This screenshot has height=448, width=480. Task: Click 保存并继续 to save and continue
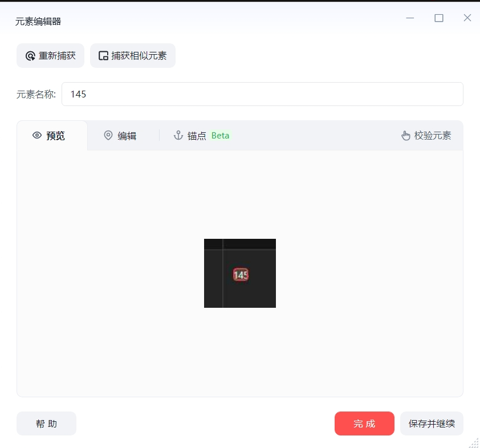coord(432,423)
